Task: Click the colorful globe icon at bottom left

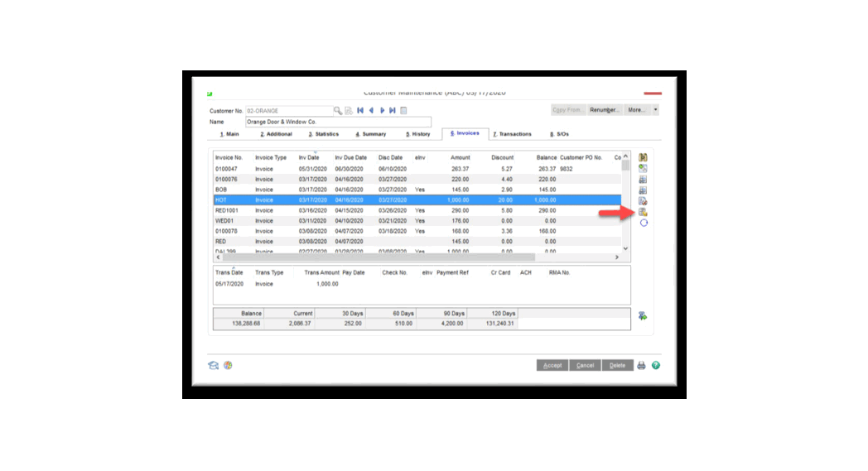Action: [228, 365]
